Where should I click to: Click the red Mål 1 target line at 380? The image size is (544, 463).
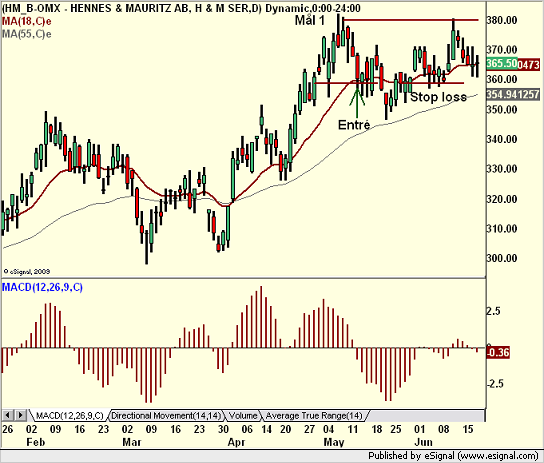coord(411,20)
